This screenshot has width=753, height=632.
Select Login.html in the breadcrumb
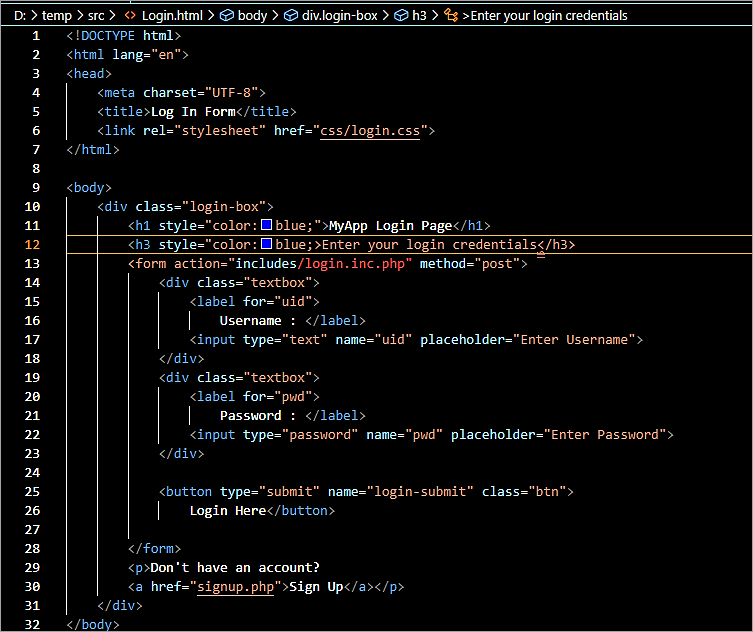[x=172, y=15]
